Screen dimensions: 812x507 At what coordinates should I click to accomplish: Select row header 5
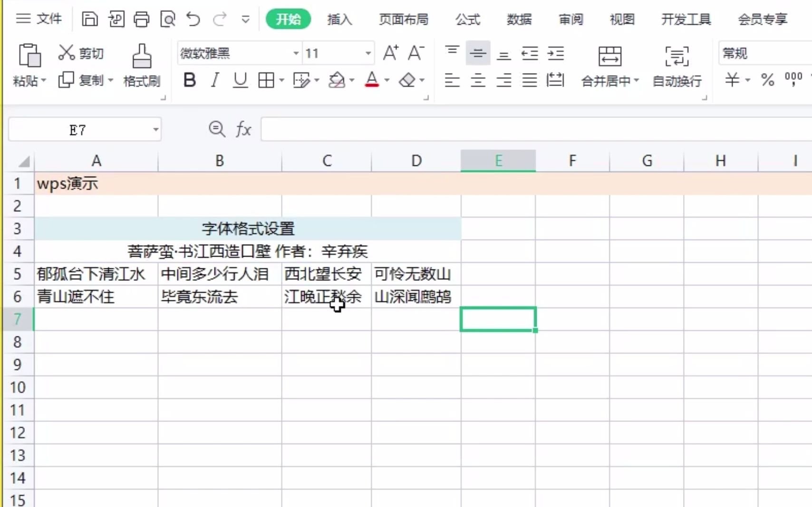[18, 274]
